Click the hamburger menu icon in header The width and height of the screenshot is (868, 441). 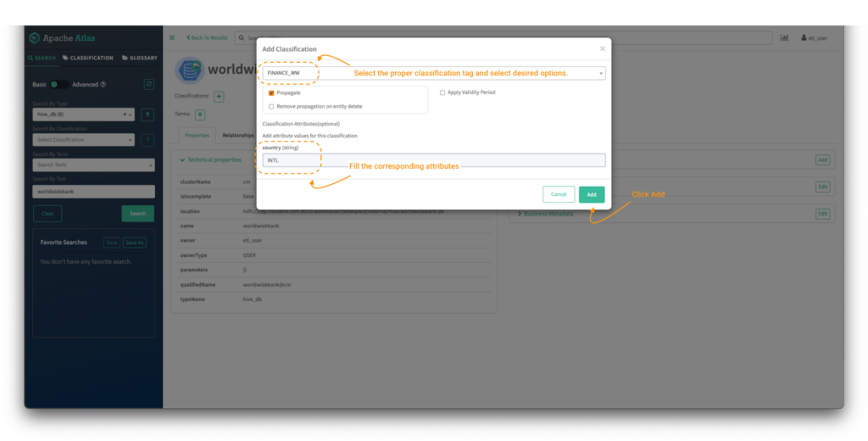pyautogui.click(x=172, y=38)
